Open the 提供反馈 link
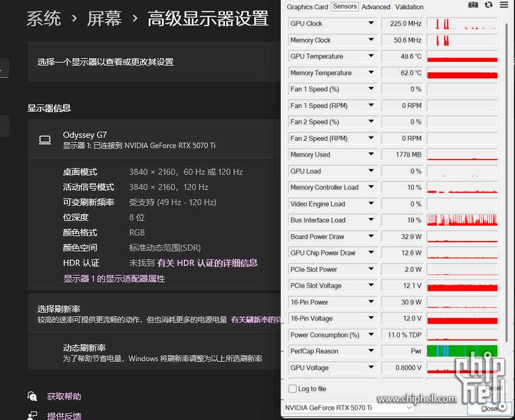Screen dimensions: 515x420 point(64,416)
